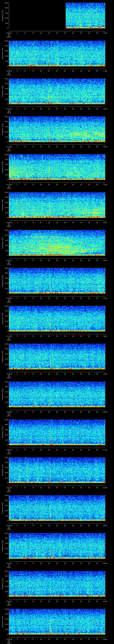
Task: Click the spectrogram panel for 5:23:00 to 24:00
Action: 57,546
